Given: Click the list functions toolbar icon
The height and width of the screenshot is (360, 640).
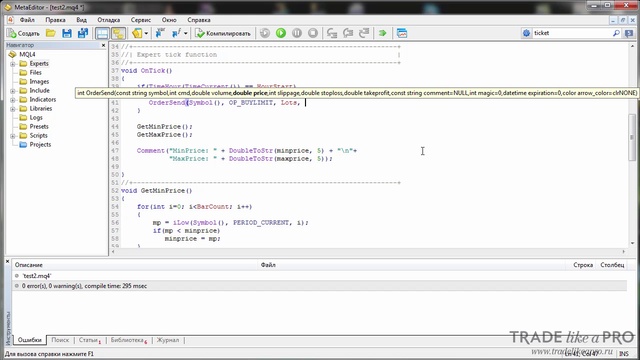Looking at the screenshot, I should tap(176, 33).
